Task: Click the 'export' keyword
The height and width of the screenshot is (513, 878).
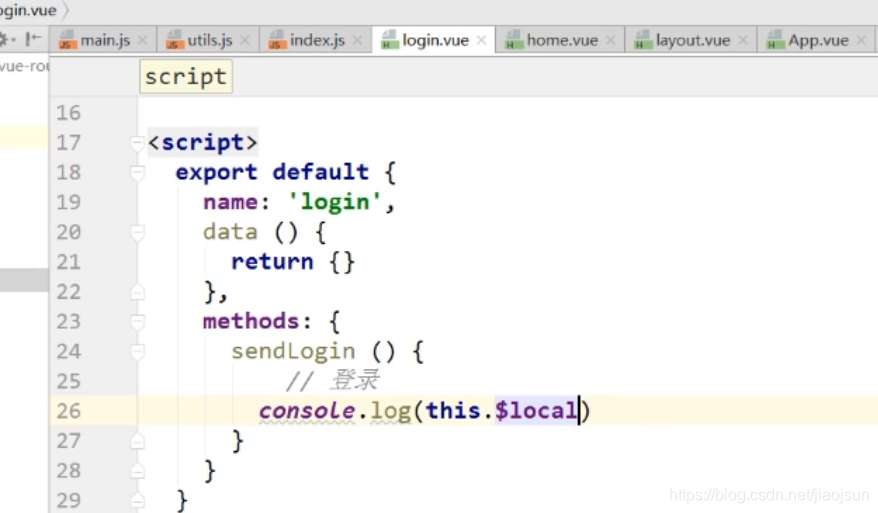Action: (216, 172)
